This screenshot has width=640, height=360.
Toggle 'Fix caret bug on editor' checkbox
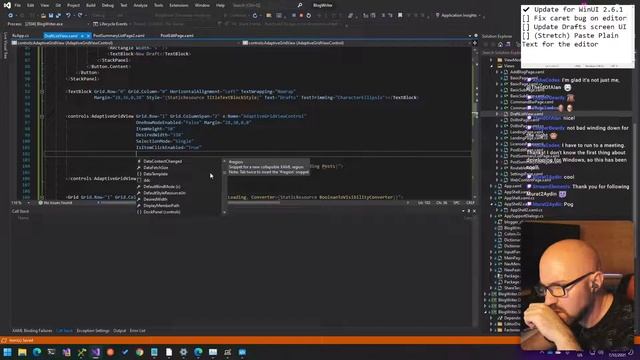[526, 18]
